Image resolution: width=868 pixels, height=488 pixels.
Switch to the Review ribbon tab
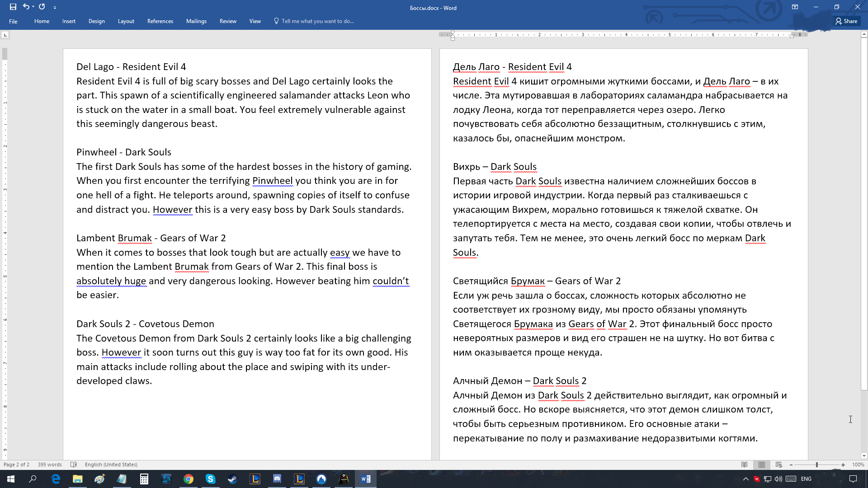228,21
